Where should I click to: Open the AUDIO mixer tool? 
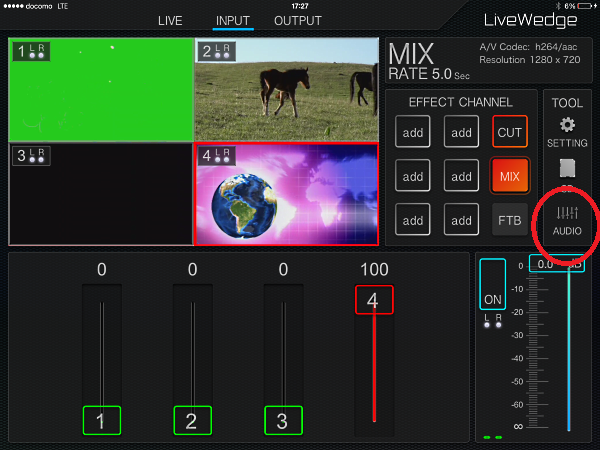point(567,220)
